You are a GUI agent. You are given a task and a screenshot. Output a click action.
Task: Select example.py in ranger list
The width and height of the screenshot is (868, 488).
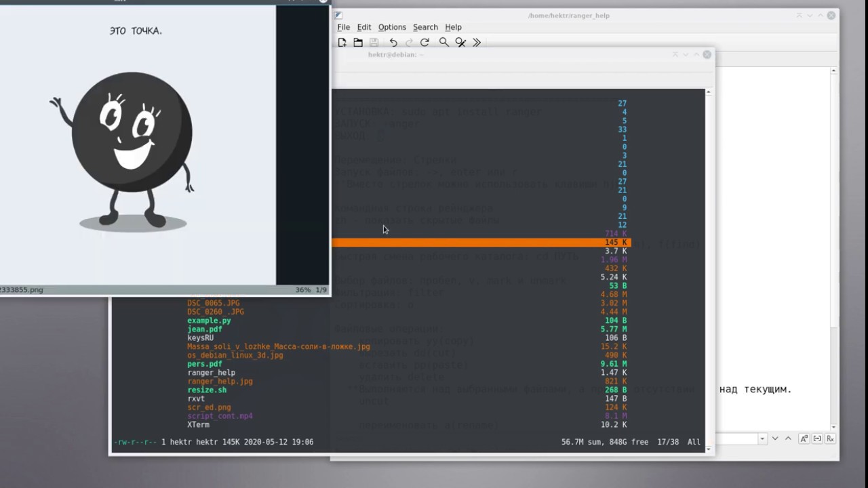[x=209, y=321]
